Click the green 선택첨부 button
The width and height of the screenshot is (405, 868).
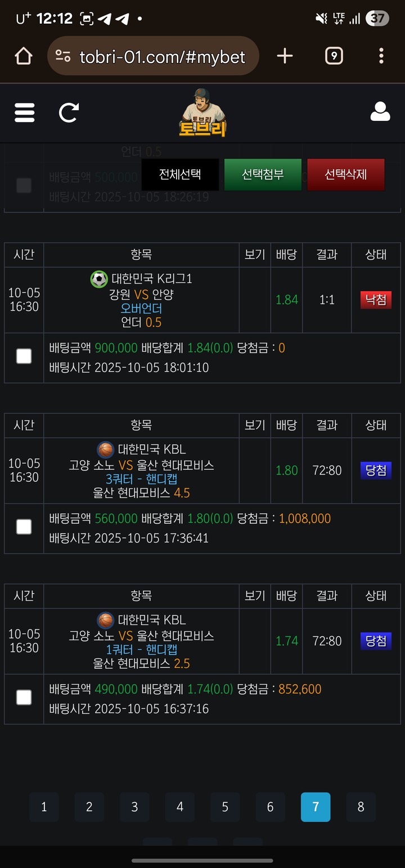coord(263,174)
